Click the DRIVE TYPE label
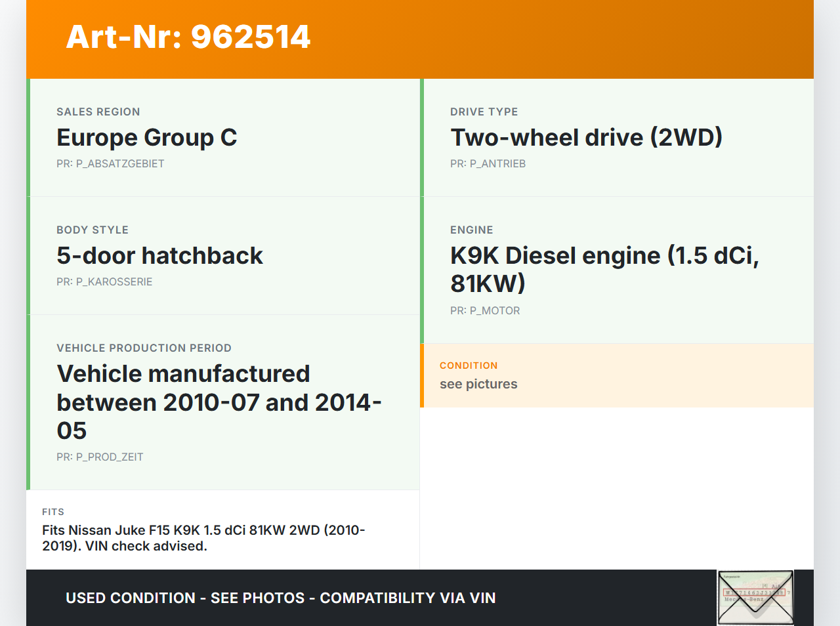 [484, 112]
